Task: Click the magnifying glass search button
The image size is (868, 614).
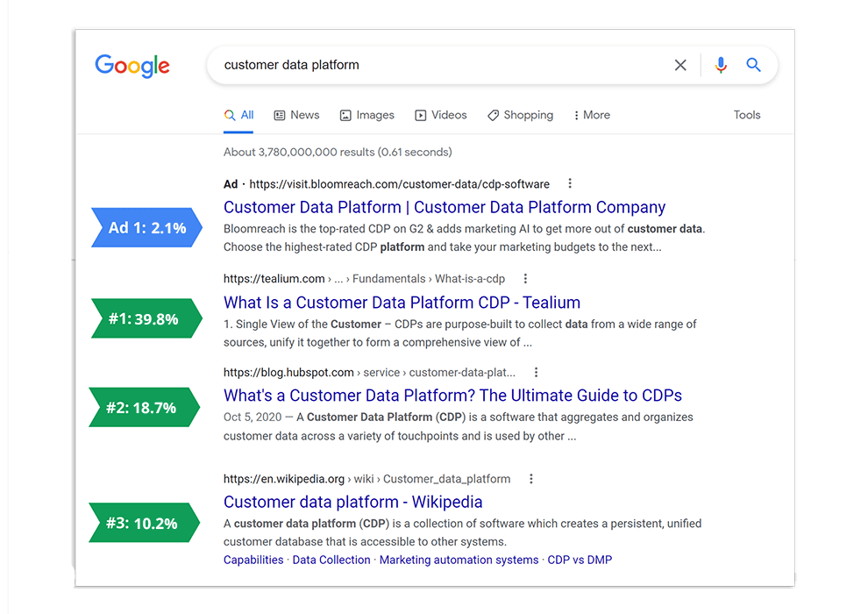Action: [753, 65]
